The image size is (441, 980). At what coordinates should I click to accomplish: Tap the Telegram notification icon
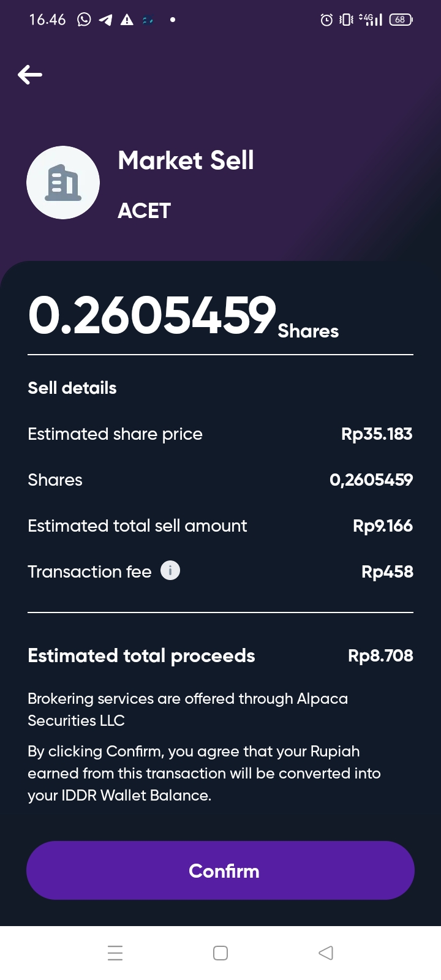(x=105, y=20)
